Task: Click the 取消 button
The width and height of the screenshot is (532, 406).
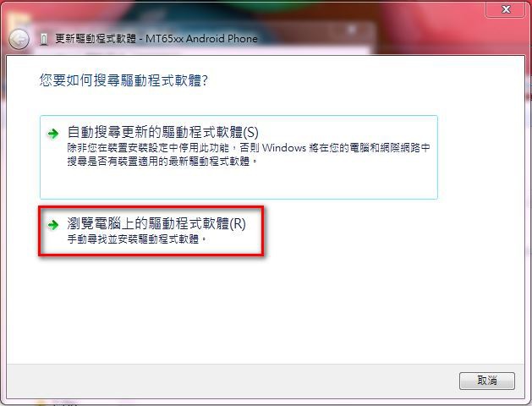Action: [x=487, y=381]
